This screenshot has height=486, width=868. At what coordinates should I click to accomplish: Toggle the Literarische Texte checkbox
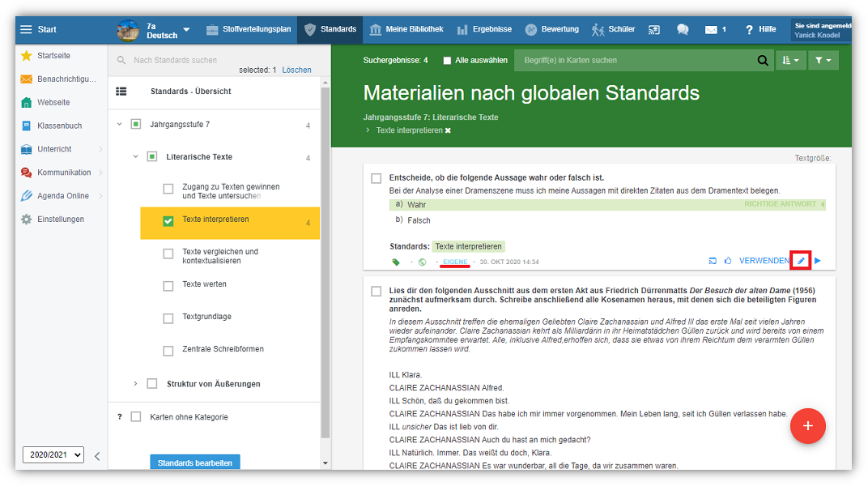[x=152, y=156]
